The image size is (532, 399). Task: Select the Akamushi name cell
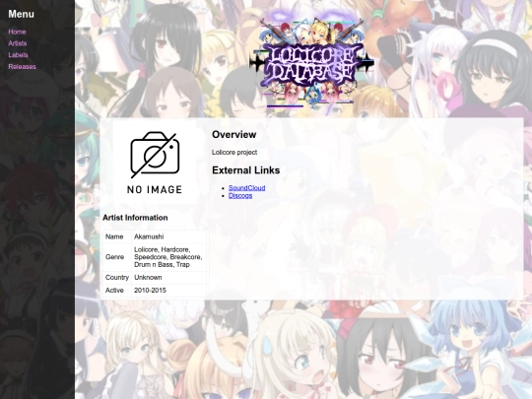pyautogui.click(x=169, y=236)
